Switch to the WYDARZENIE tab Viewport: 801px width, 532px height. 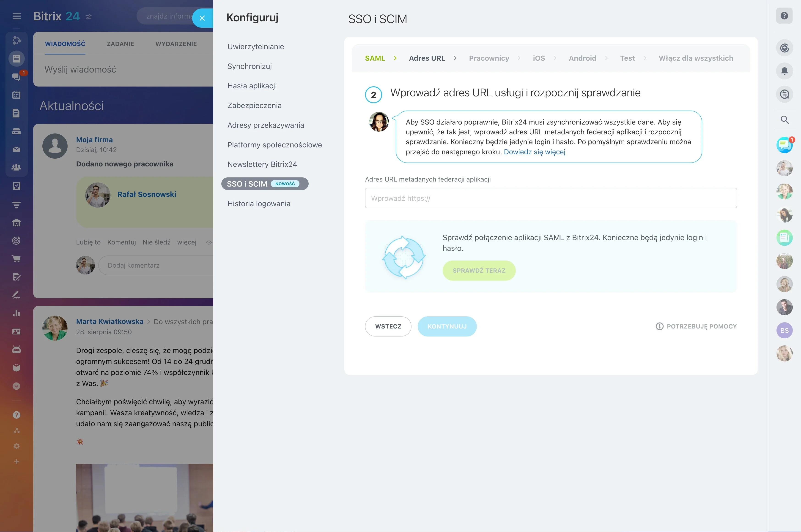pyautogui.click(x=176, y=44)
